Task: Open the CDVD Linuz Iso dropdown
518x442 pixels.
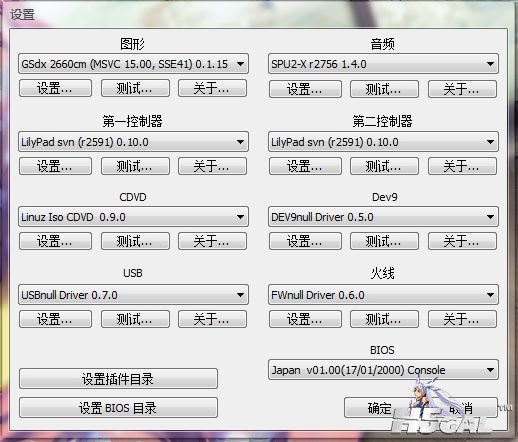Action: point(133,217)
